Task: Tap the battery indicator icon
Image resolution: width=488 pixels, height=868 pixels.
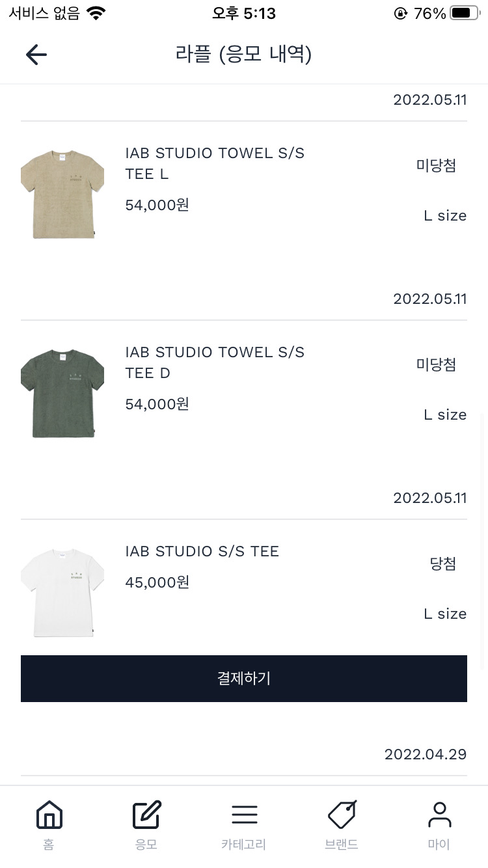Action: tap(464, 14)
